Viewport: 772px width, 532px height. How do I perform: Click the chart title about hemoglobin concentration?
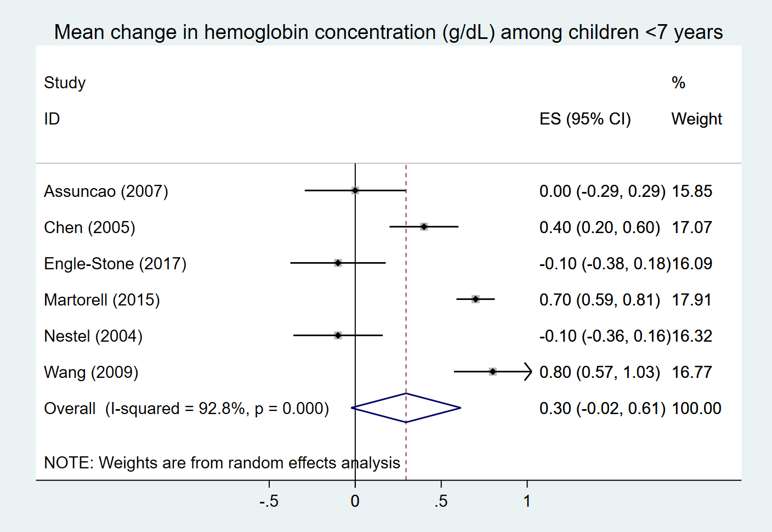point(388,32)
